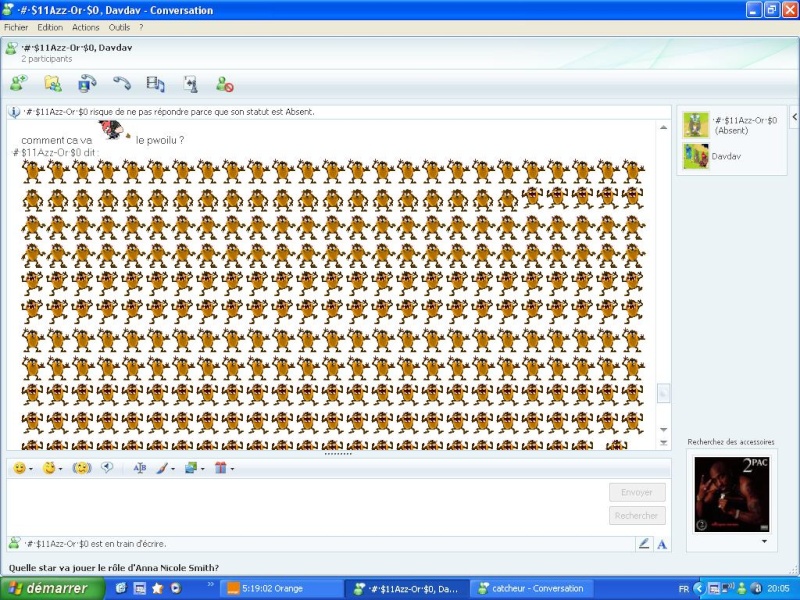Start a voice call with phone icon
Image resolution: width=800 pixels, height=600 pixels.
[122, 83]
